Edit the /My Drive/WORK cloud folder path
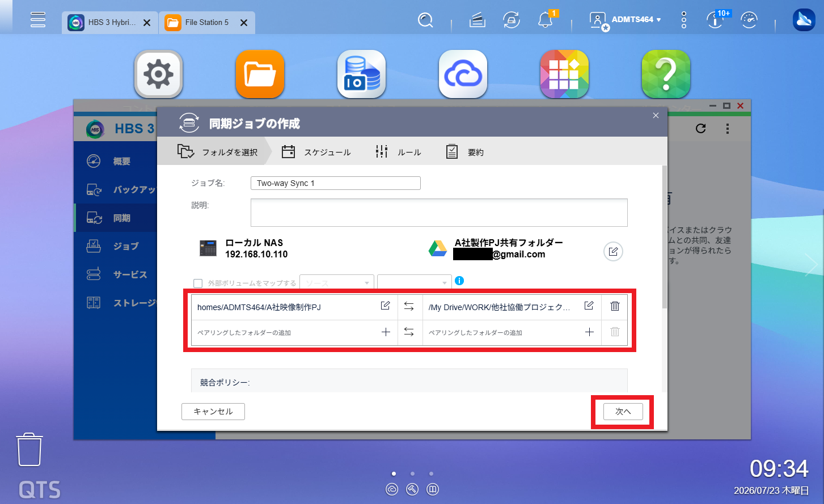 point(589,306)
